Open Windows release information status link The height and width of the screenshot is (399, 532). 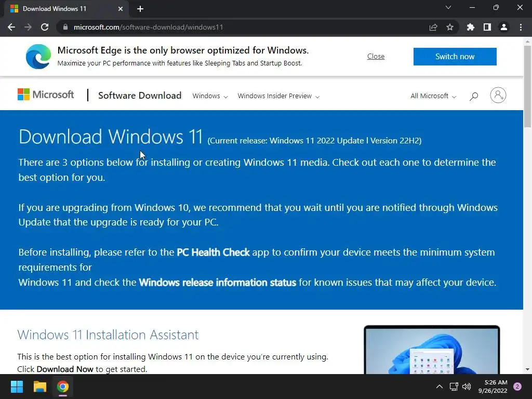pyautogui.click(x=218, y=282)
